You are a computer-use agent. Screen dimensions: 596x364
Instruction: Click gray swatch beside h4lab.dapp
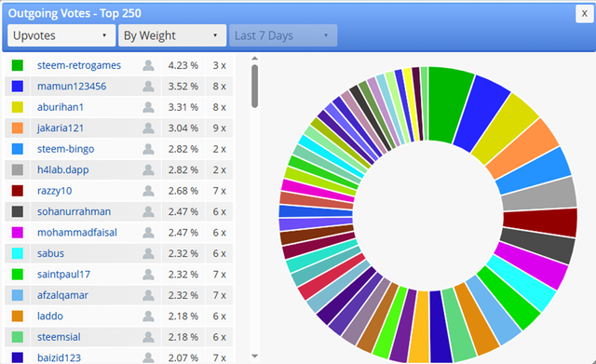[x=18, y=169]
